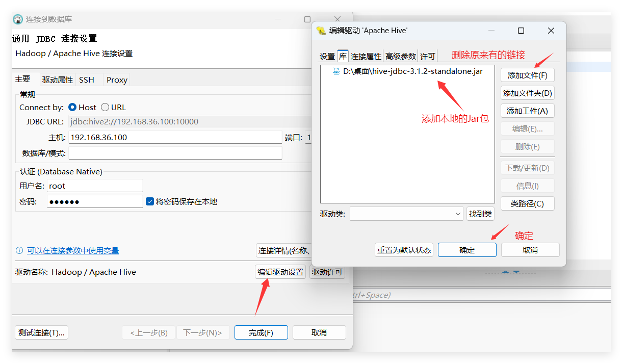The image size is (623, 364).
Task: Open the 连接属性 tab
Action: click(366, 56)
